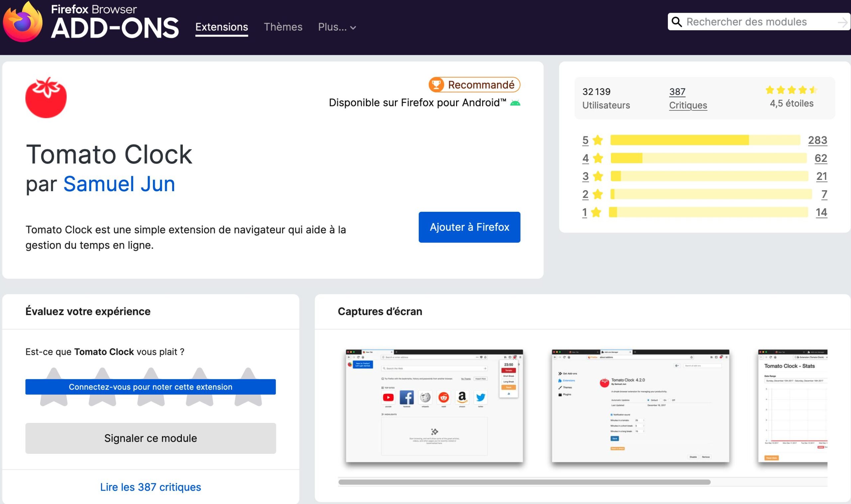This screenshot has width=851, height=504.
Task: Expand the Plus... dropdown menu
Action: (337, 27)
